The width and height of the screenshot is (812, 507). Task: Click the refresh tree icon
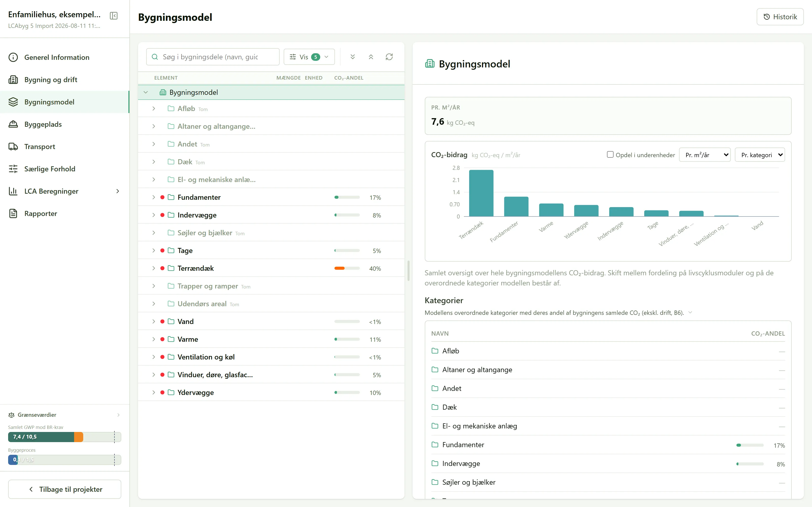(x=389, y=57)
